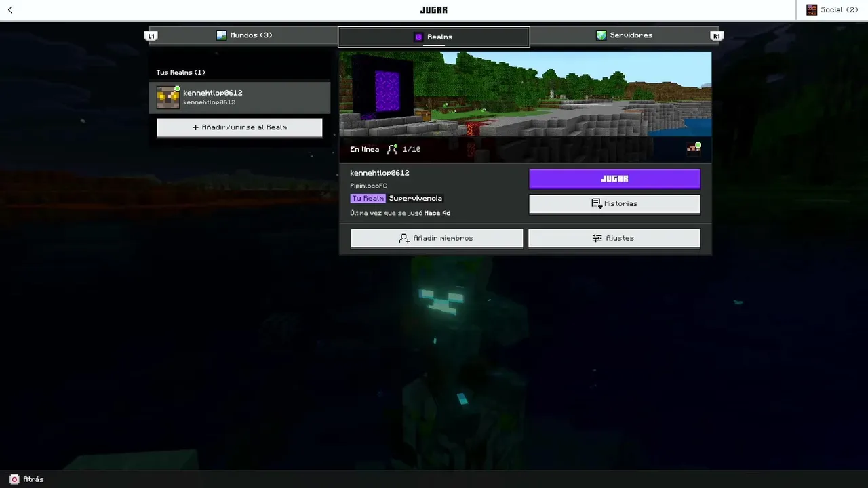This screenshot has width=868, height=488.
Task: Click the Atrás button at bottom
Action: 26,479
